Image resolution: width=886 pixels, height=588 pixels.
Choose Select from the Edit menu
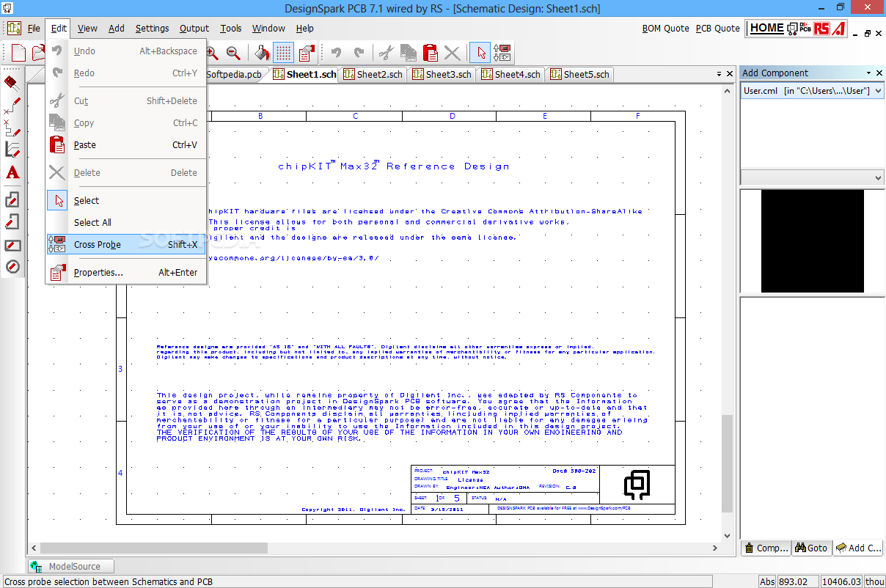tap(126, 201)
